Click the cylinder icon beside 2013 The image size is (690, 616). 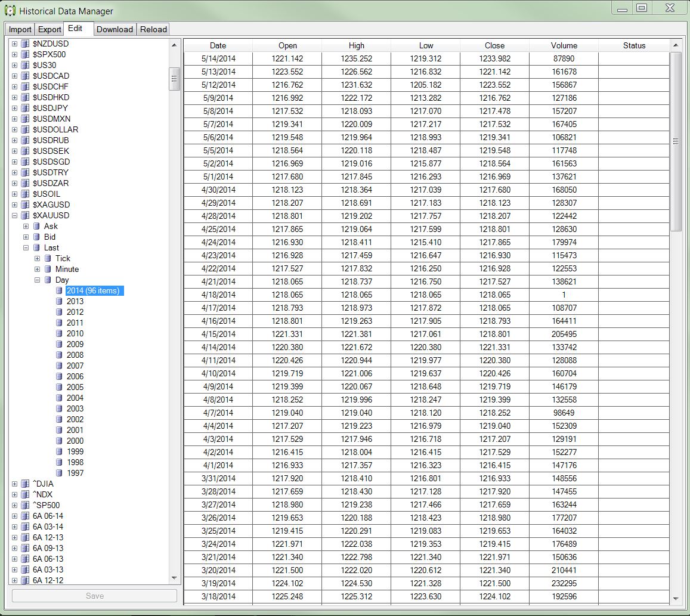(x=59, y=301)
